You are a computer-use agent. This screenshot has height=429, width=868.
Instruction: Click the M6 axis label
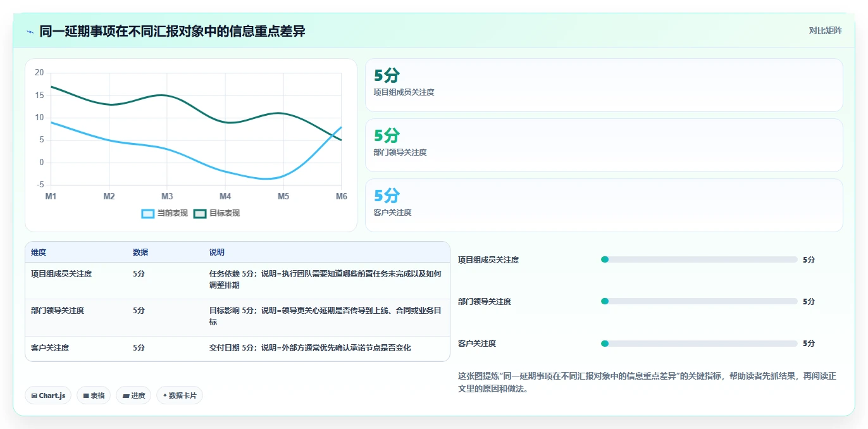pos(342,197)
